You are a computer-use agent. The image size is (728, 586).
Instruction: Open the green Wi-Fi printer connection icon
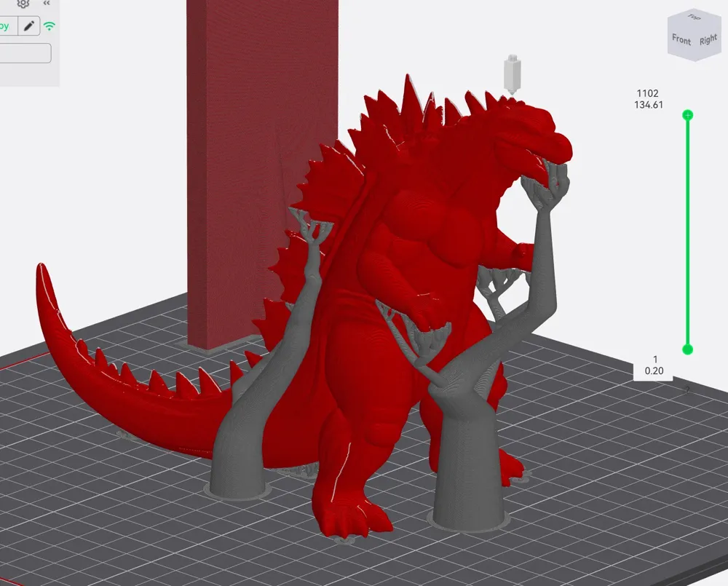(x=50, y=26)
